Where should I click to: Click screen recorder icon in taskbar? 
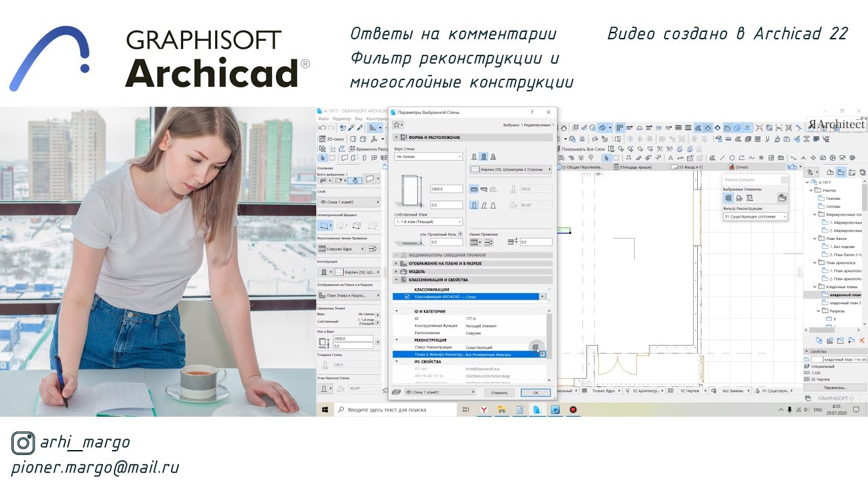coord(573,409)
